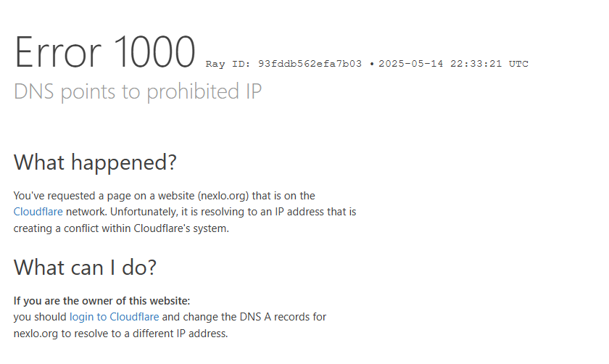Screen dimensions: 609x364
Task: Follow the 'login to Cloudflare' link
Action: click(x=115, y=317)
